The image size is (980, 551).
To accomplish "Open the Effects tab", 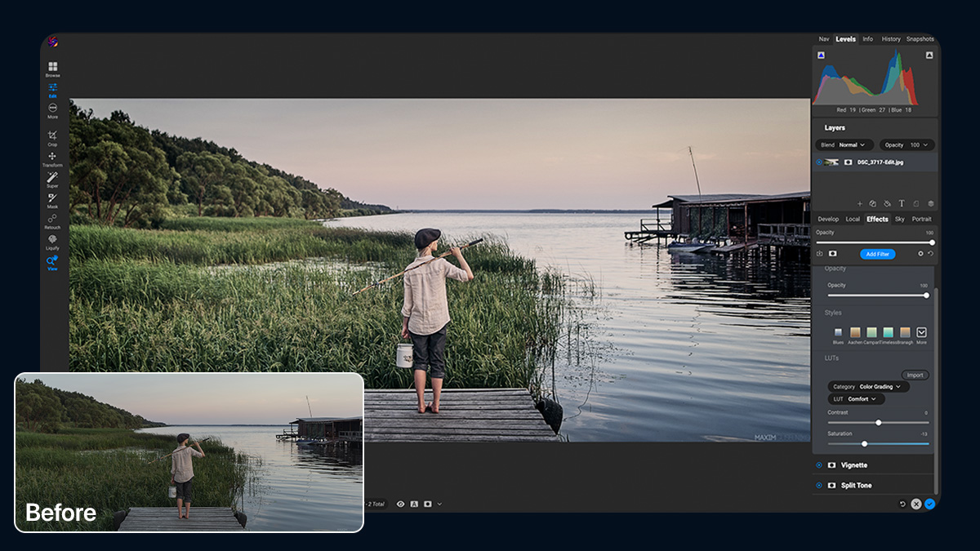I will click(x=877, y=219).
